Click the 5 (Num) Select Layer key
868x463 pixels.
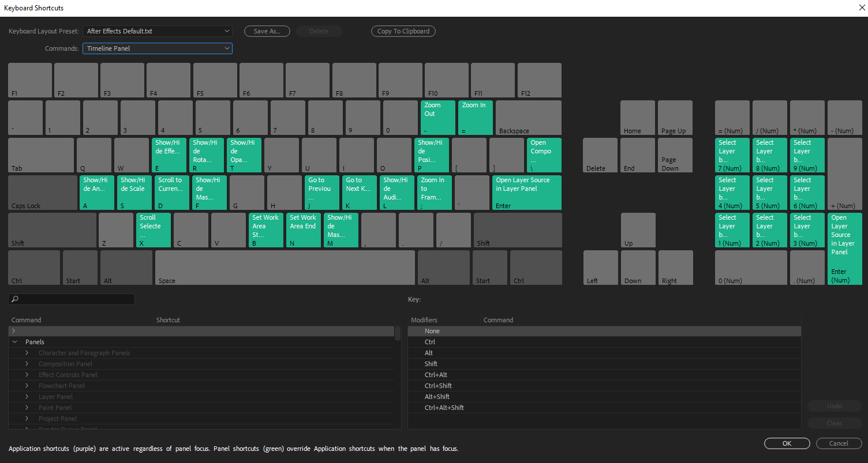[x=770, y=193]
